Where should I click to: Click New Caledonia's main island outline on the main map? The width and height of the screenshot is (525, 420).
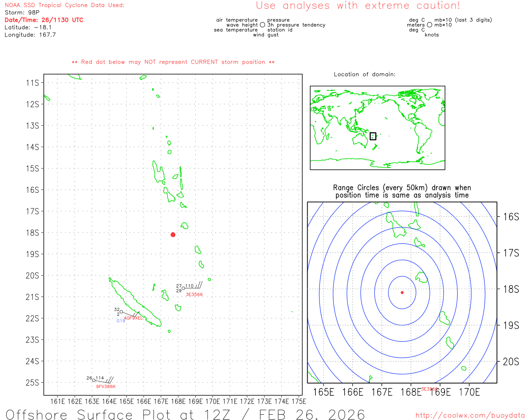(135, 302)
